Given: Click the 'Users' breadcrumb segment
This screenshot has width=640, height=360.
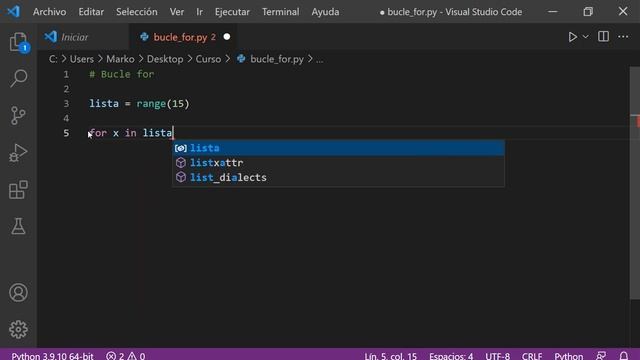Looking at the screenshot, I should point(82,59).
